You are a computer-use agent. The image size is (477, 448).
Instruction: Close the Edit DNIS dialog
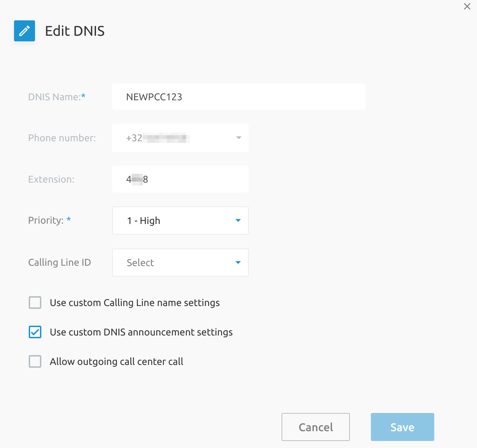coord(467,6)
